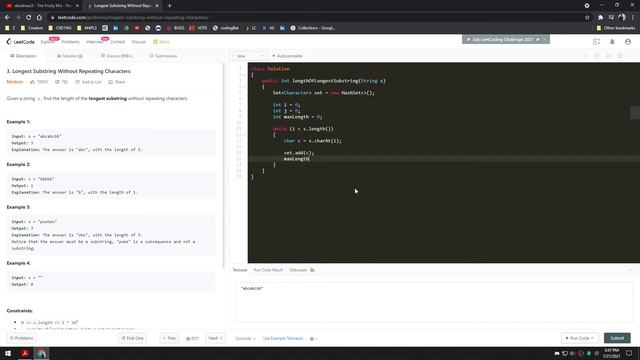Open the playground icon near the bell
The image size is (640, 360).
pos(596,42)
